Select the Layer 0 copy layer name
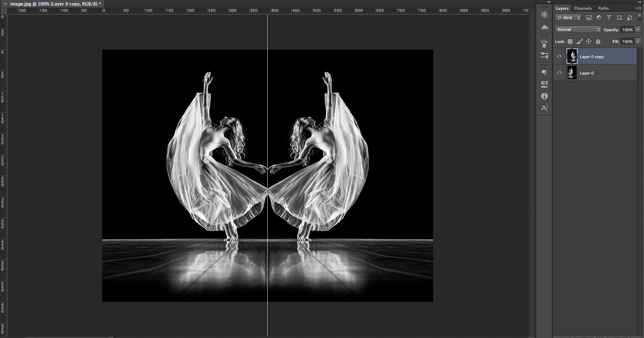This screenshot has height=338, width=644. [592, 57]
